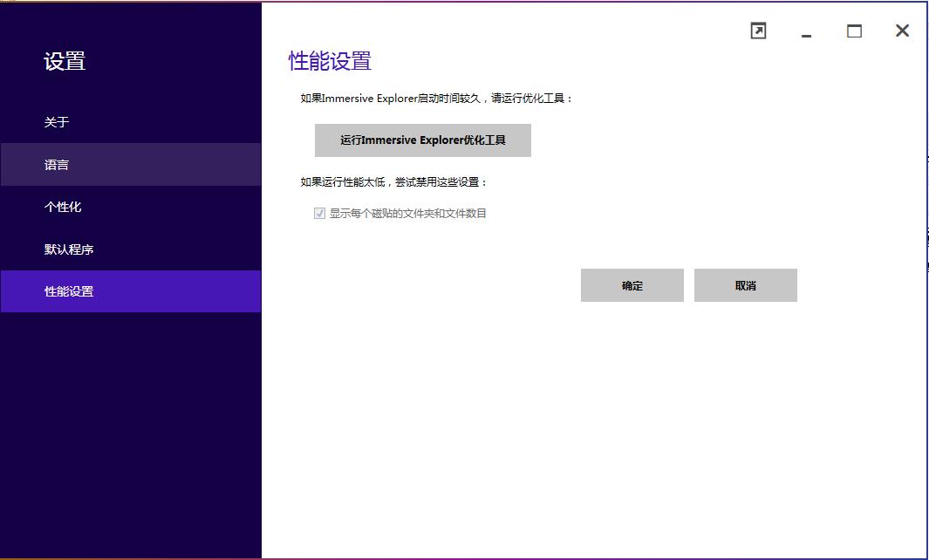Minimize the settings window
This screenshot has height=560, width=929.
pos(806,32)
